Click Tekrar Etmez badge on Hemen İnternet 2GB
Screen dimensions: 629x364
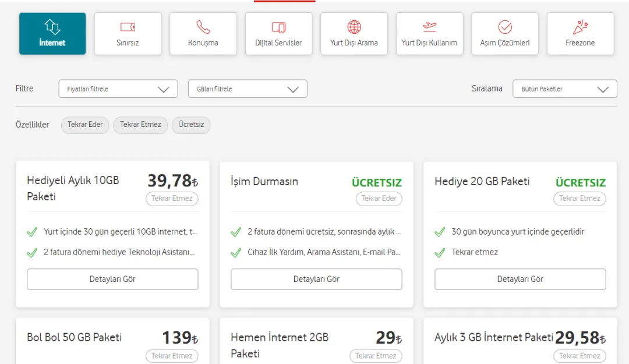[376, 356]
